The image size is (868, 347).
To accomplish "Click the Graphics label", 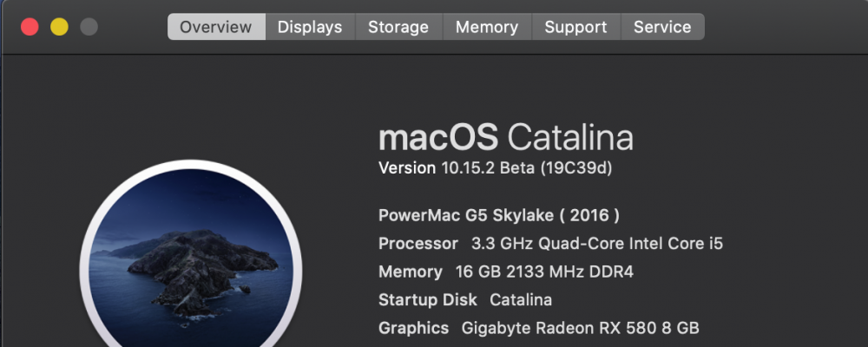I will point(413,328).
